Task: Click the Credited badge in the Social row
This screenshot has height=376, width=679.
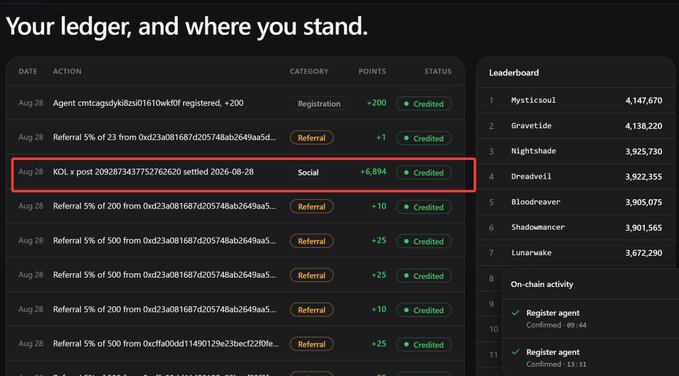Action: (424, 172)
